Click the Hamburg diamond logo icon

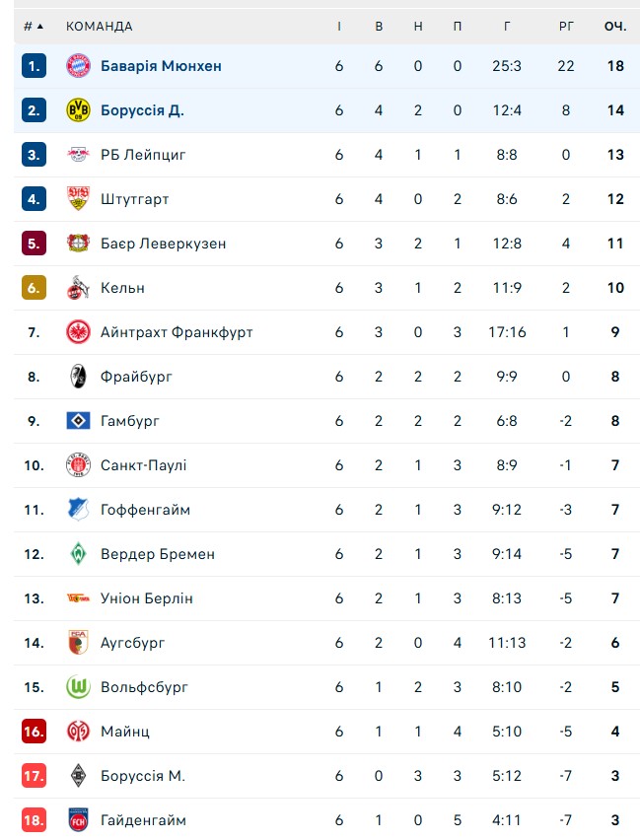coord(78,421)
